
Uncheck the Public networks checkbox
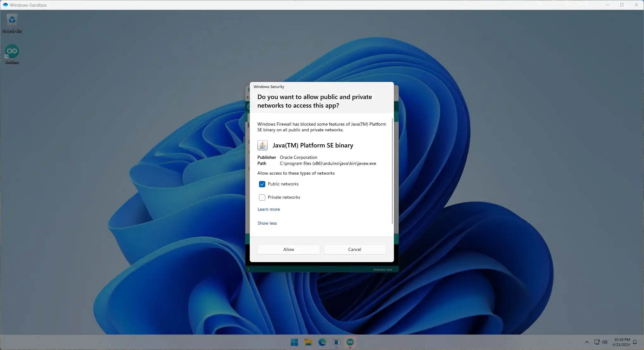click(262, 184)
